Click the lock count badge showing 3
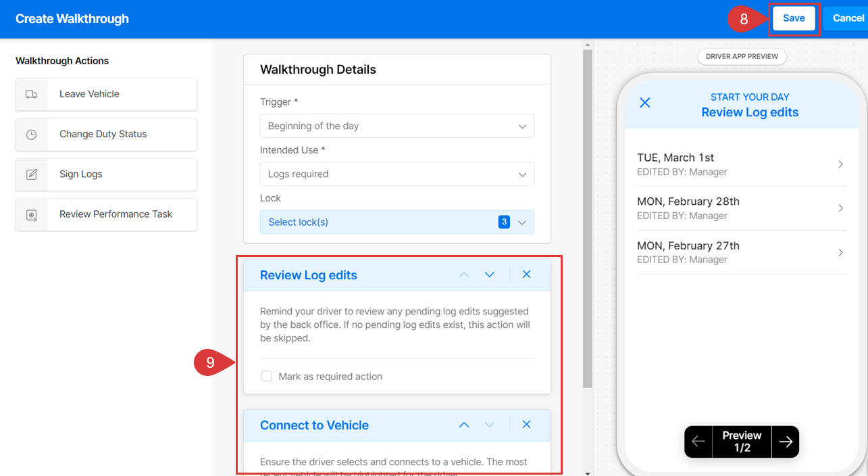Viewport: 868px width, 476px height. (504, 222)
